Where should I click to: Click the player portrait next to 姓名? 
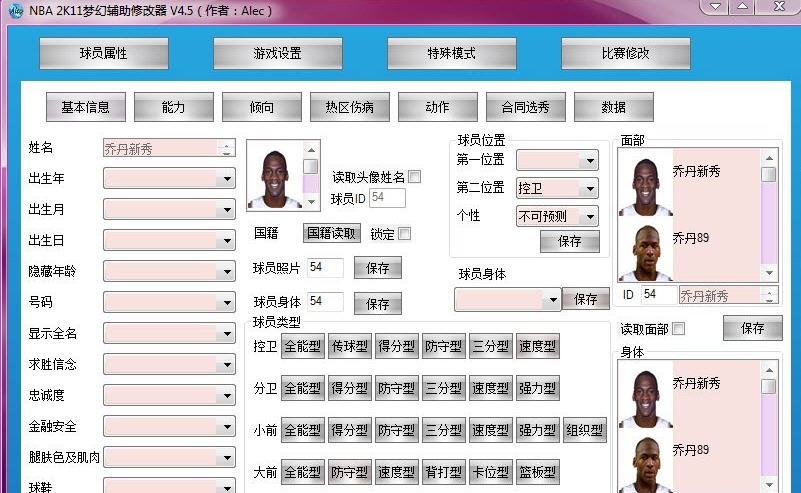[x=275, y=179]
